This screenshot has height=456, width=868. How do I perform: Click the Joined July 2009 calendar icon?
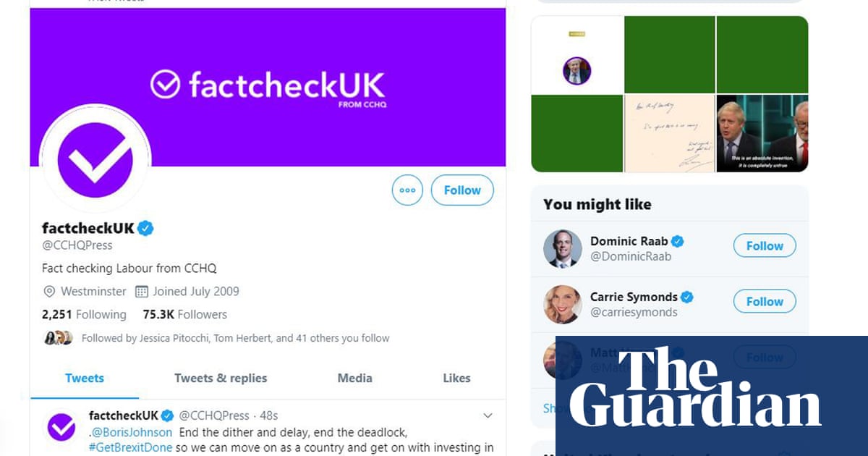click(x=140, y=292)
